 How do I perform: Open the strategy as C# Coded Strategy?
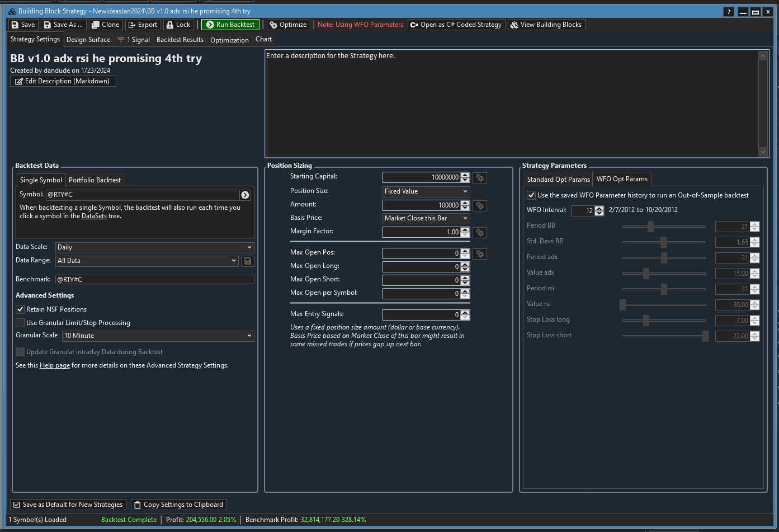(456, 25)
